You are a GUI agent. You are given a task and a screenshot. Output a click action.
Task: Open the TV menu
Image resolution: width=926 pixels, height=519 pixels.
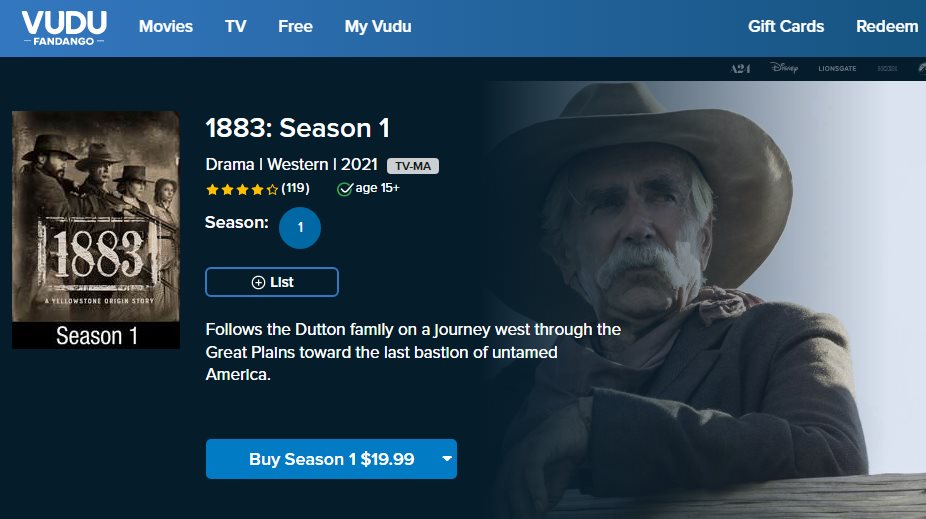click(236, 27)
